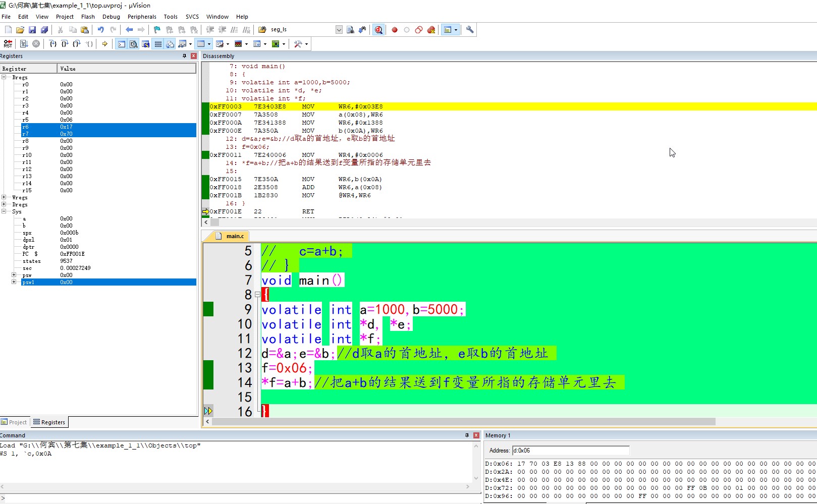Viewport: 817px width, 504px height.
Task: Open Configuration wrench icon in top toolbar
Action: (470, 30)
